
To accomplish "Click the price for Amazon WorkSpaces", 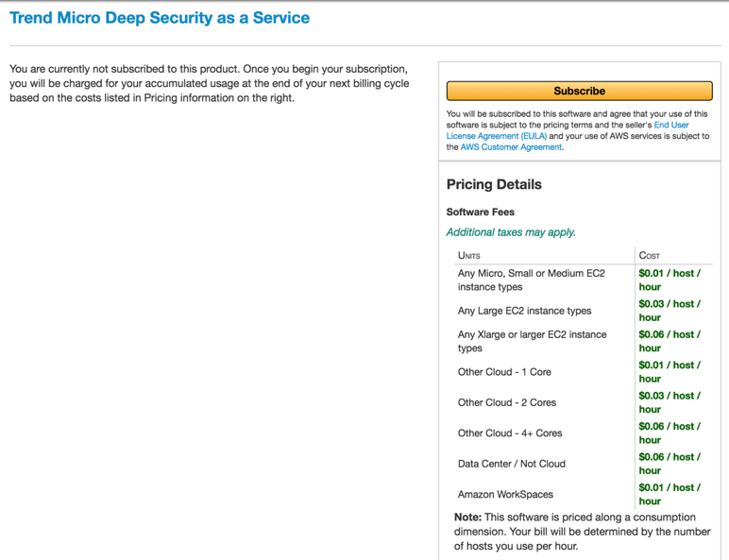I will point(669,494).
